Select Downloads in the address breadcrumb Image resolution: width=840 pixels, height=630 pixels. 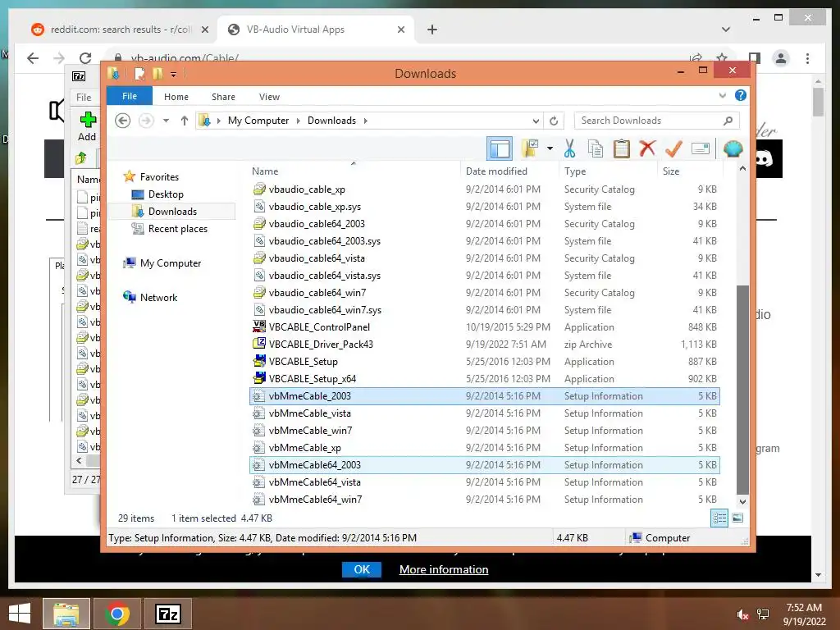[x=331, y=121]
